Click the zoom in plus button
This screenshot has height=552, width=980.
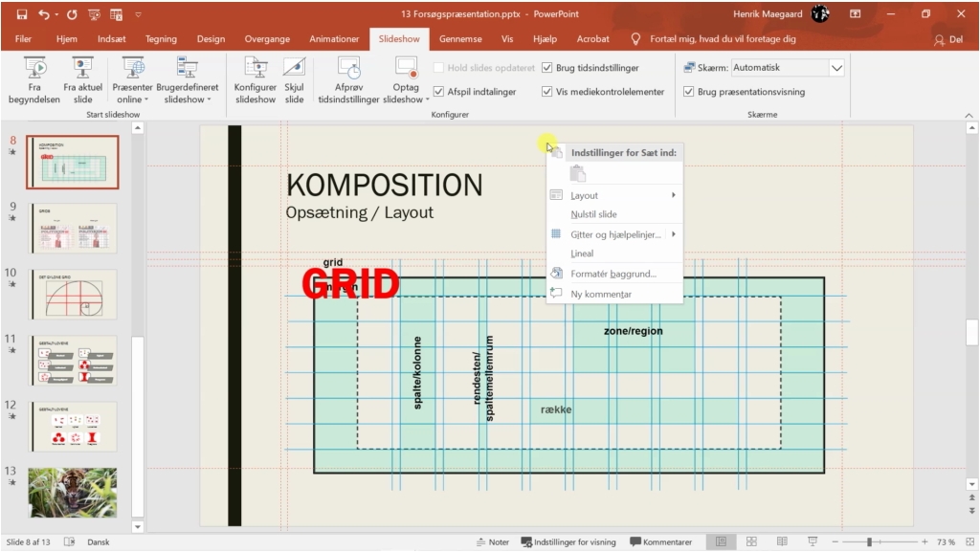[924, 542]
